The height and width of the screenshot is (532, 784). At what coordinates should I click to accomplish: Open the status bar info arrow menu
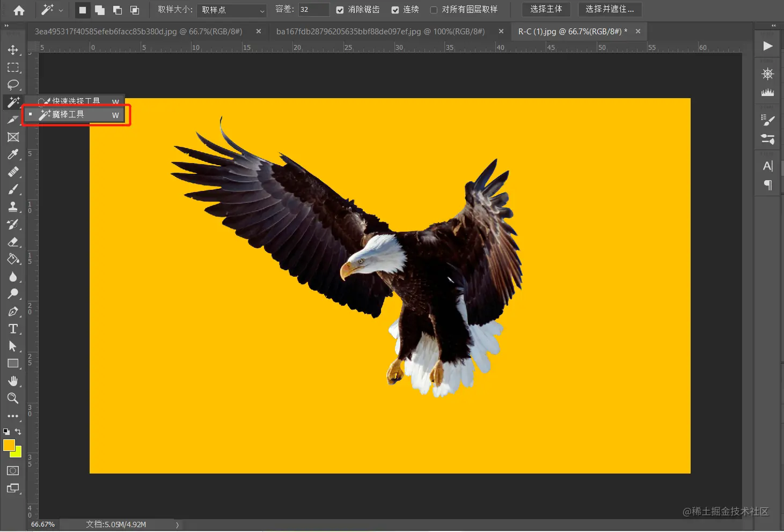coord(177,524)
